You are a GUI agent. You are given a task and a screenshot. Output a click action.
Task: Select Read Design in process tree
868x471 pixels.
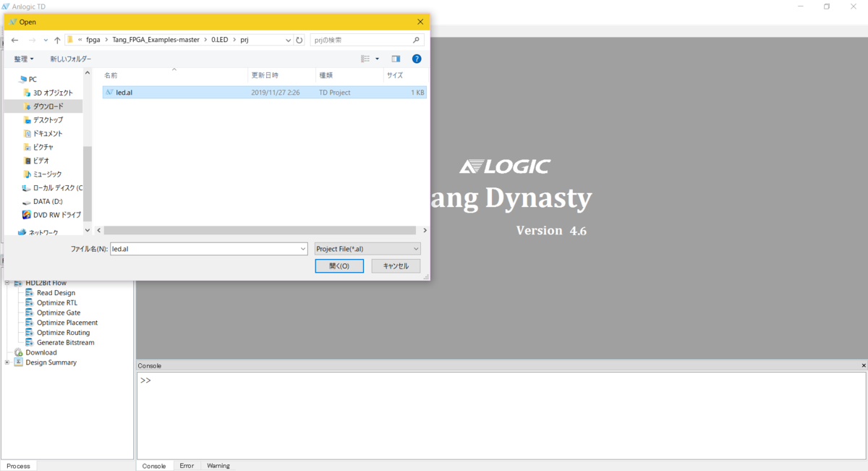point(56,293)
